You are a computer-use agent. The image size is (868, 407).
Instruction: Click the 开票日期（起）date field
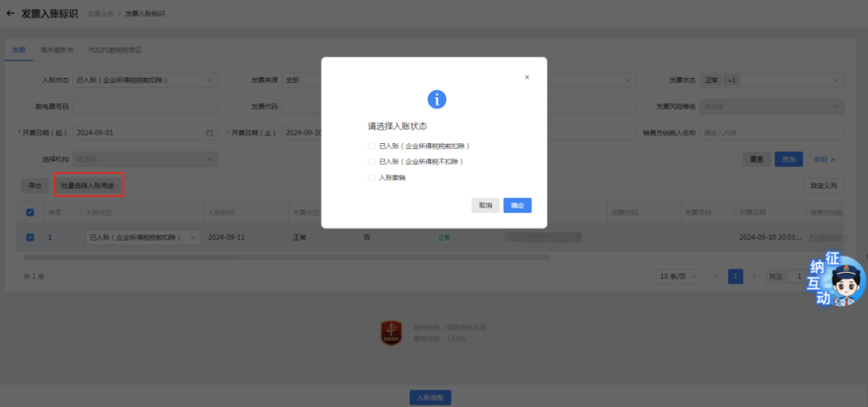pyautogui.click(x=145, y=133)
